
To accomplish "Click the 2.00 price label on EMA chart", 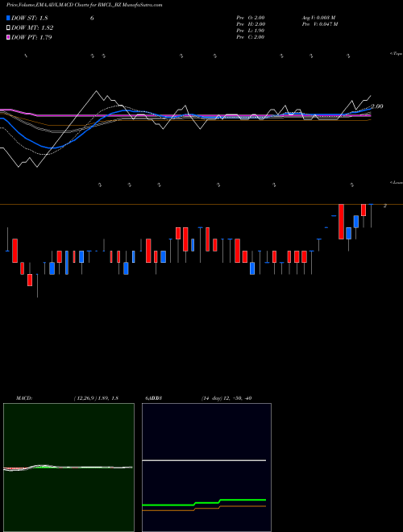I will pos(377,106).
